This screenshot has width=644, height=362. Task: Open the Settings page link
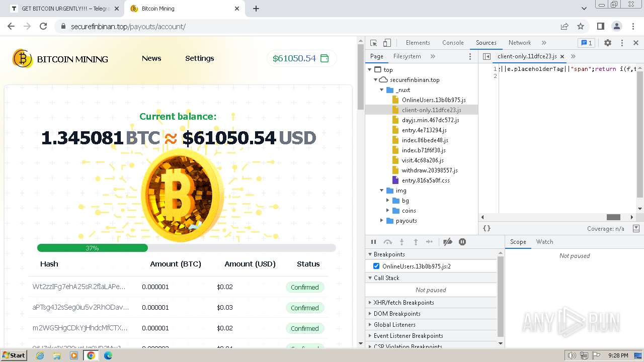coord(200,58)
